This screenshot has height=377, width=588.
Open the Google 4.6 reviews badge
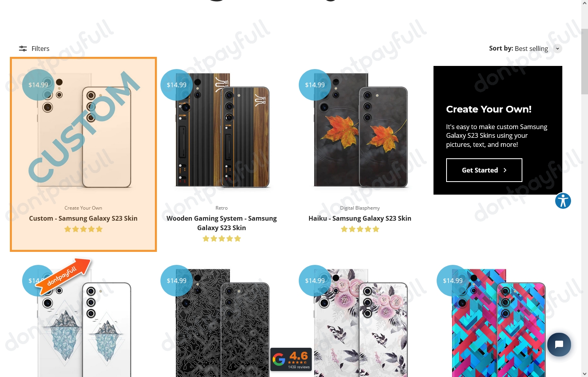pyautogui.click(x=291, y=359)
